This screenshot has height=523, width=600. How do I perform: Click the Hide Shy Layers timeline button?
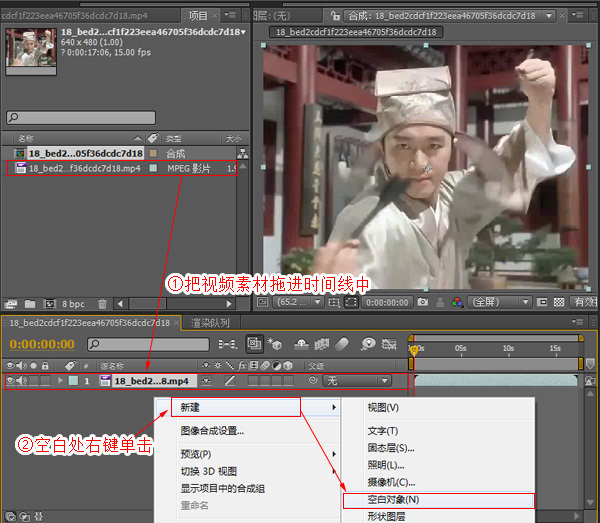pyautogui.click(x=302, y=344)
